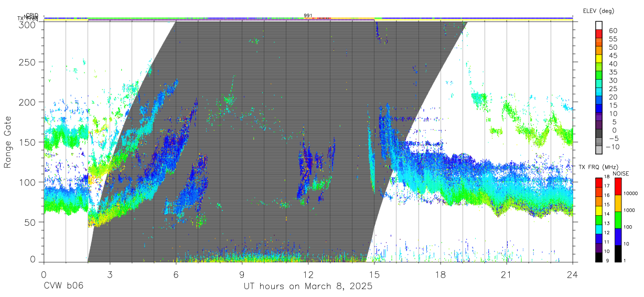
Task: Click the '100' range gate y-axis tick
Action: (28, 182)
